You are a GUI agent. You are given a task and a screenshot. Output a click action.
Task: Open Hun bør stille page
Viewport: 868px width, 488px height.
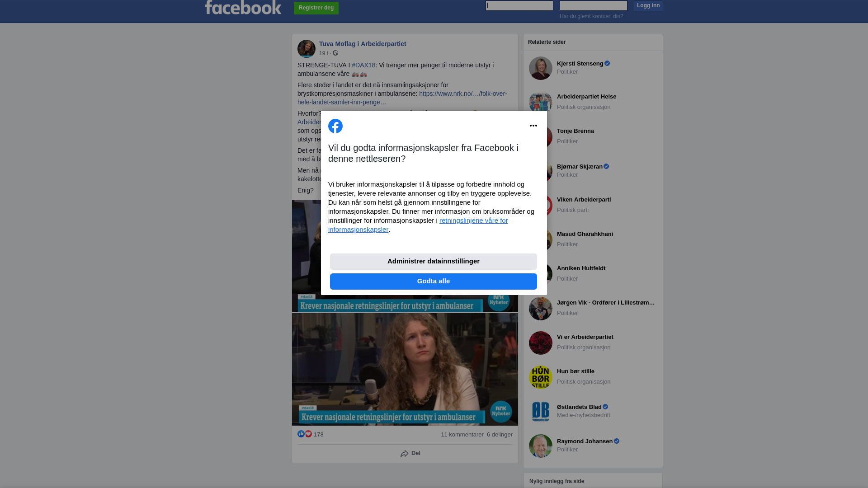tap(576, 371)
